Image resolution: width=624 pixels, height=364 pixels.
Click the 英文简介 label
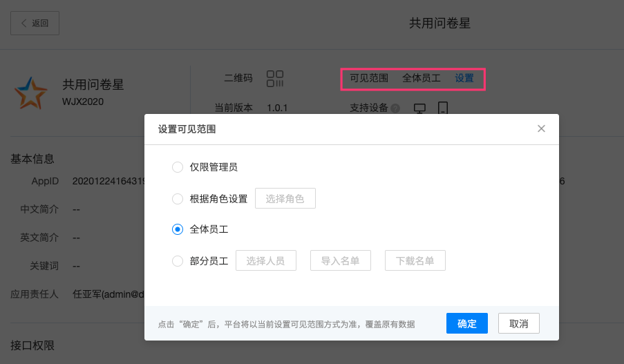pyautogui.click(x=39, y=238)
